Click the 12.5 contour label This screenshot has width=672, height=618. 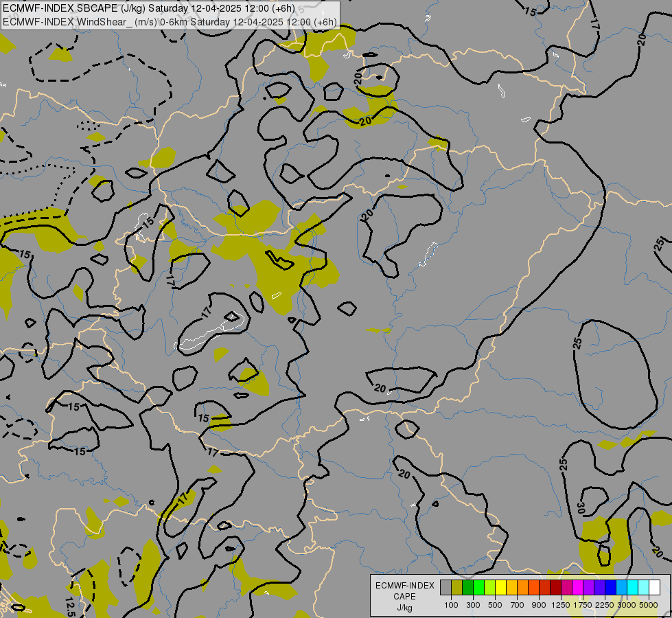pos(71,606)
